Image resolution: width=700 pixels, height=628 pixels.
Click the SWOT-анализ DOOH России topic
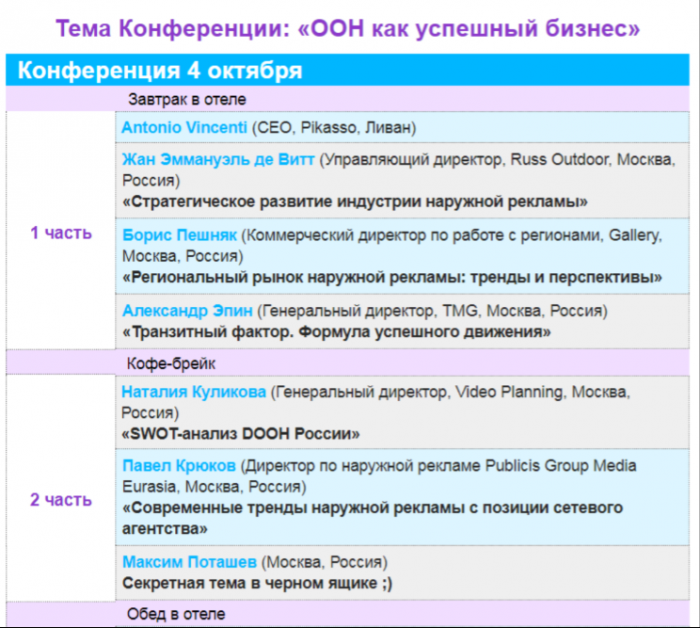241,434
